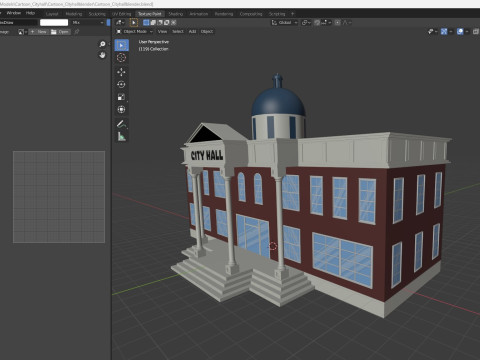Select the Rotate tool
Image resolution: width=480 pixels, height=360 pixels.
tap(121, 84)
